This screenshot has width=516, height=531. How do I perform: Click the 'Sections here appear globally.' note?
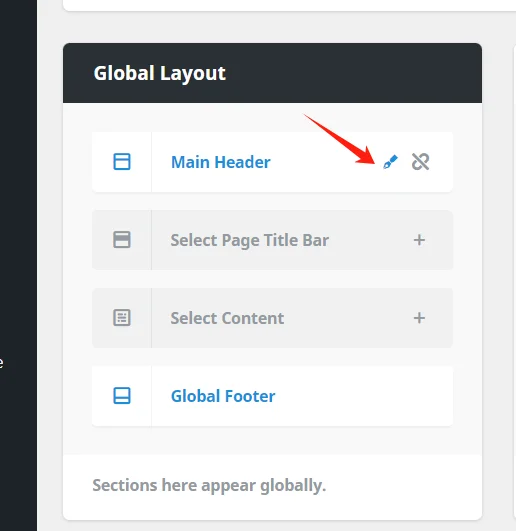[x=209, y=485]
